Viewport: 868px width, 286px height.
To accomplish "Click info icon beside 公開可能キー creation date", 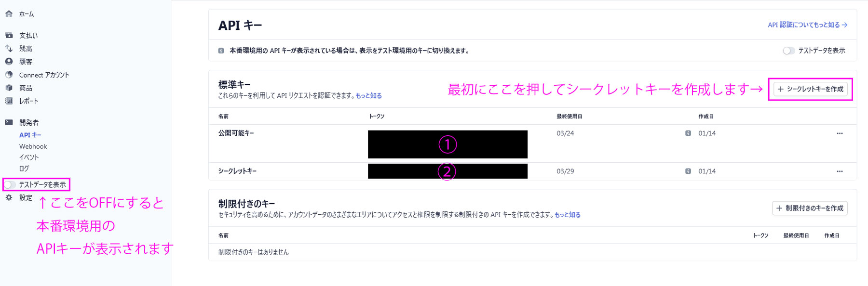I will click(688, 133).
